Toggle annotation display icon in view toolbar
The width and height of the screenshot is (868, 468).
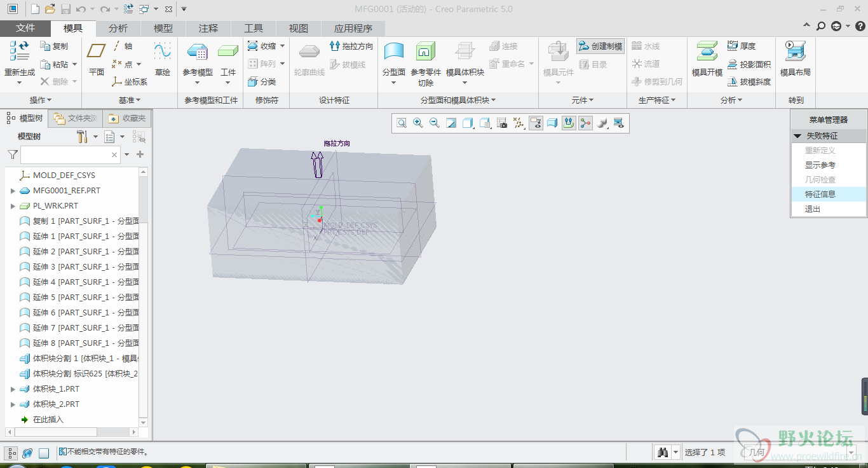536,123
